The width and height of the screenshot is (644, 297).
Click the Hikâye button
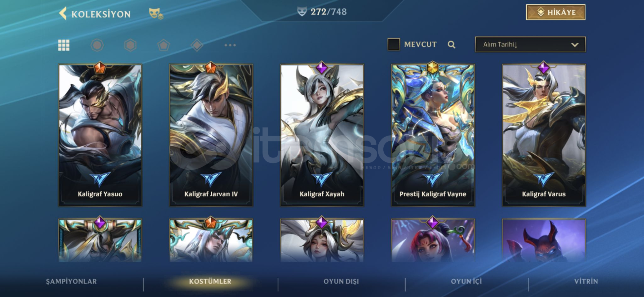pos(555,12)
